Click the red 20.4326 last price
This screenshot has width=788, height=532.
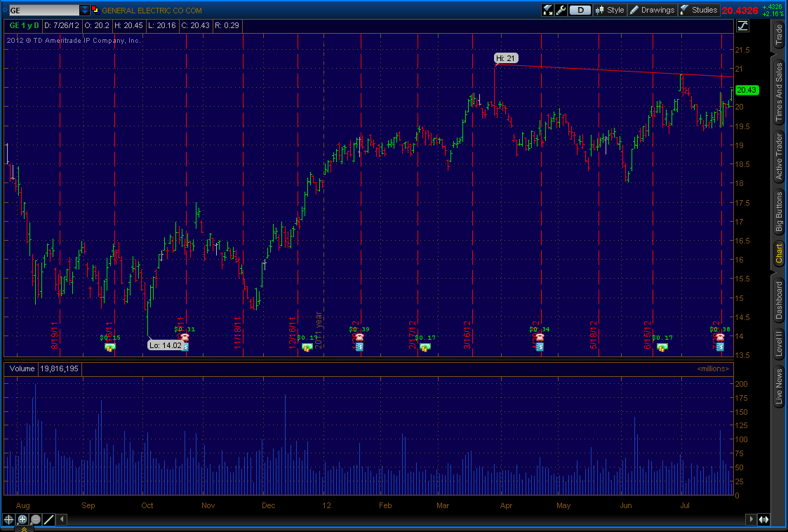pos(740,11)
